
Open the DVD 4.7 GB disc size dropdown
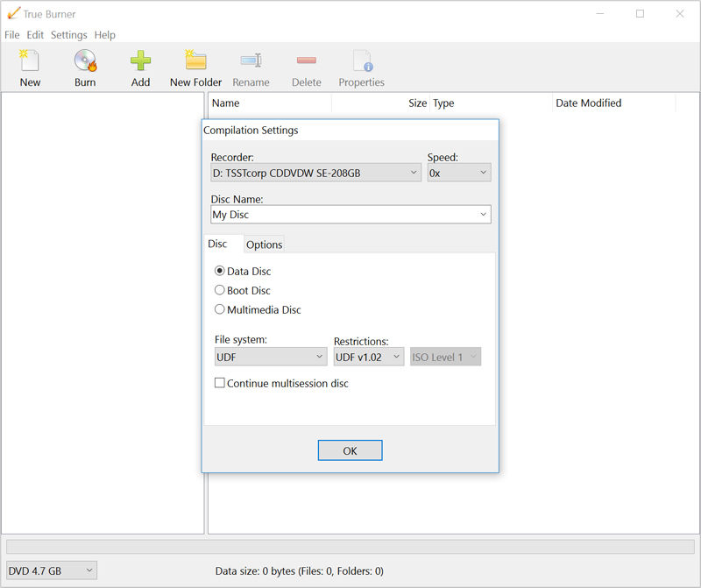click(x=52, y=570)
